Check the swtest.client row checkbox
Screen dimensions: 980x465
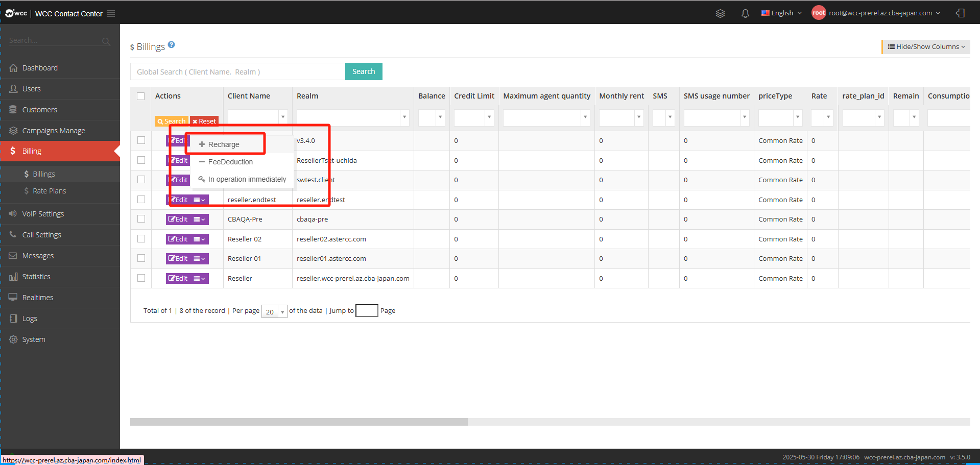[141, 180]
